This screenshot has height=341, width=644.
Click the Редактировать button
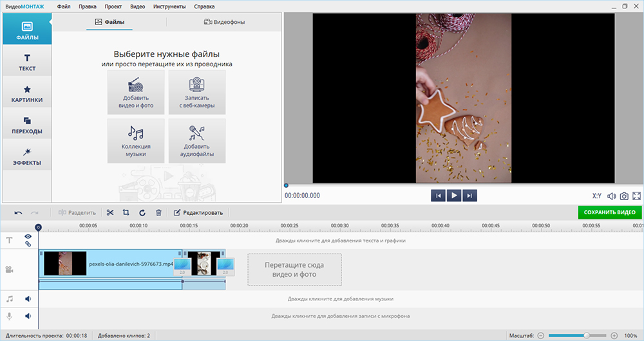click(198, 212)
